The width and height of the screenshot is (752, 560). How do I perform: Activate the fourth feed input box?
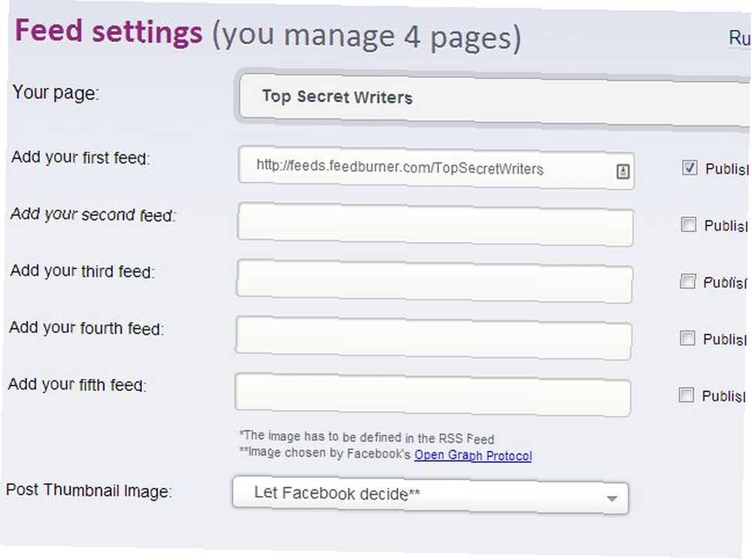[x=433, y=338]
